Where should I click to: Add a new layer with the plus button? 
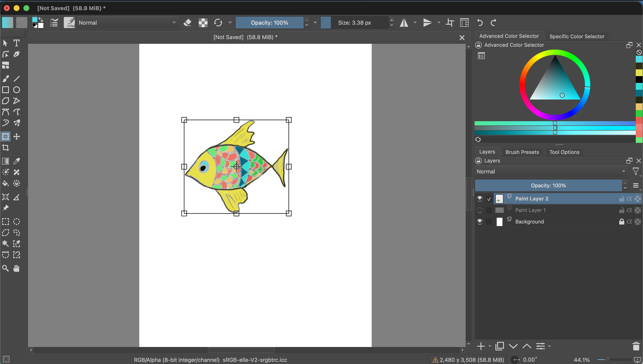click(x=481, y=346)
